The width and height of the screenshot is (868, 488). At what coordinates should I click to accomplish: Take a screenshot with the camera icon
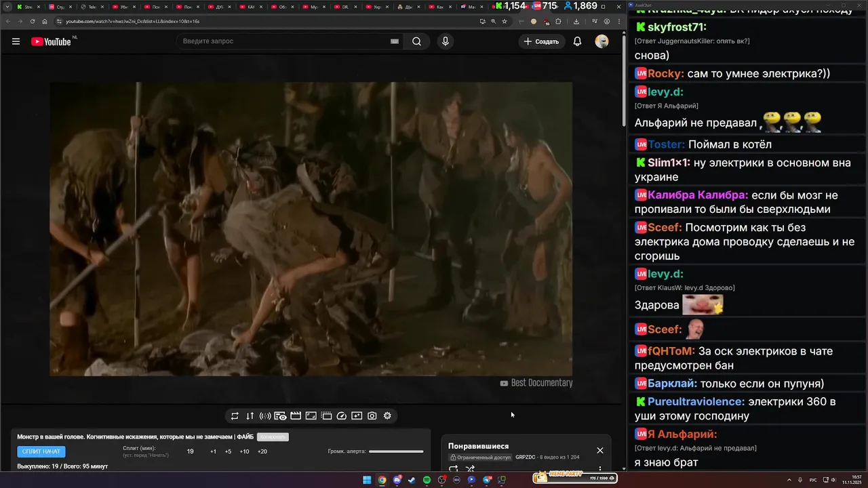372,416
